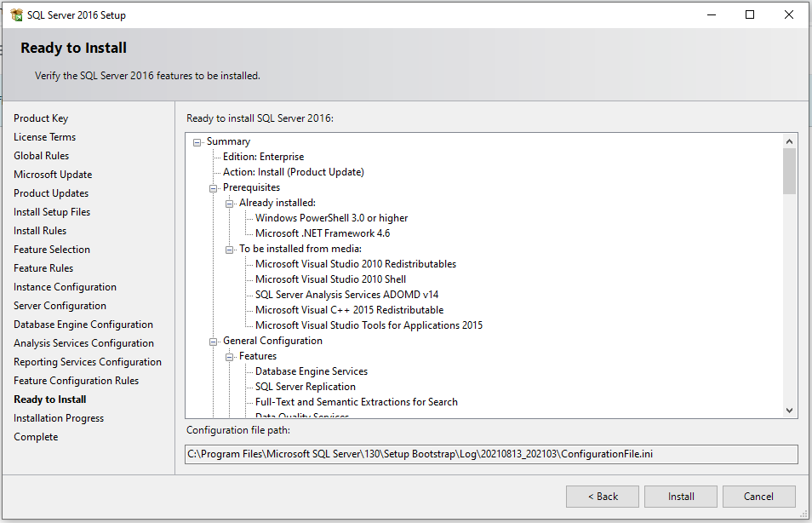This screenshot has width=812, height=523.
Task: Collapse the General Configuration node
Action: [x=214, y=342]
